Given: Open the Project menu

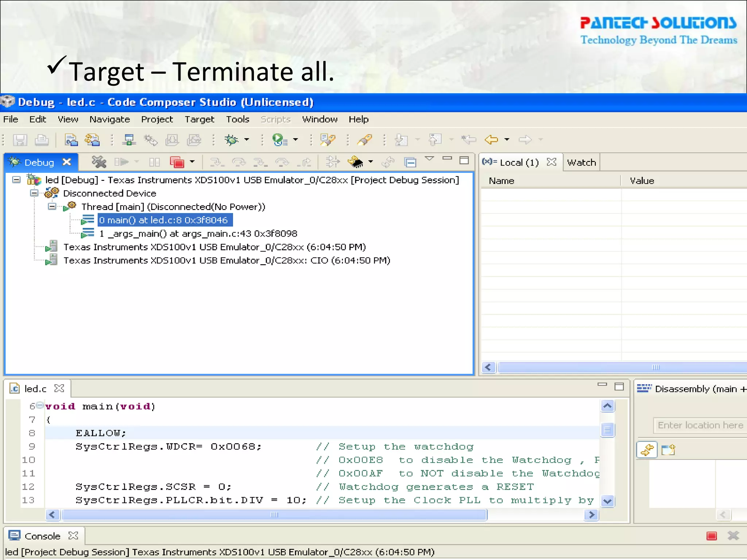Looking at the screenshot, I should point(157,119).
